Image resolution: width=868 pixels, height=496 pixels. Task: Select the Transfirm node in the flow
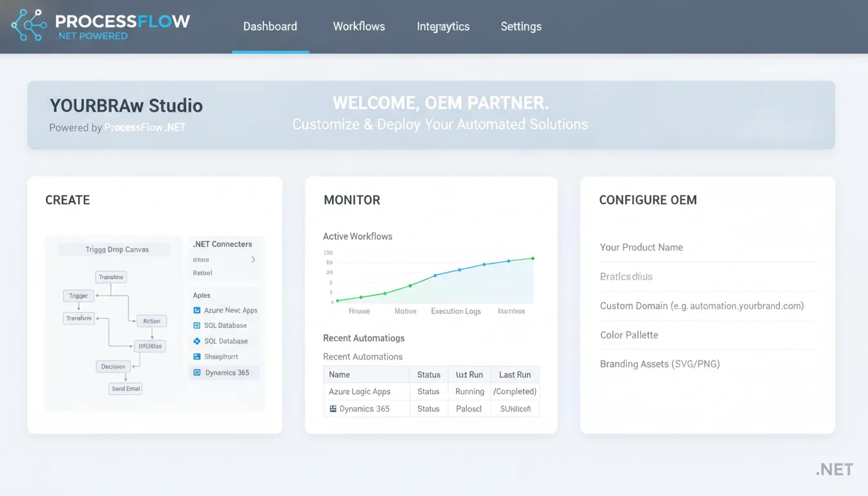(79, 318)
